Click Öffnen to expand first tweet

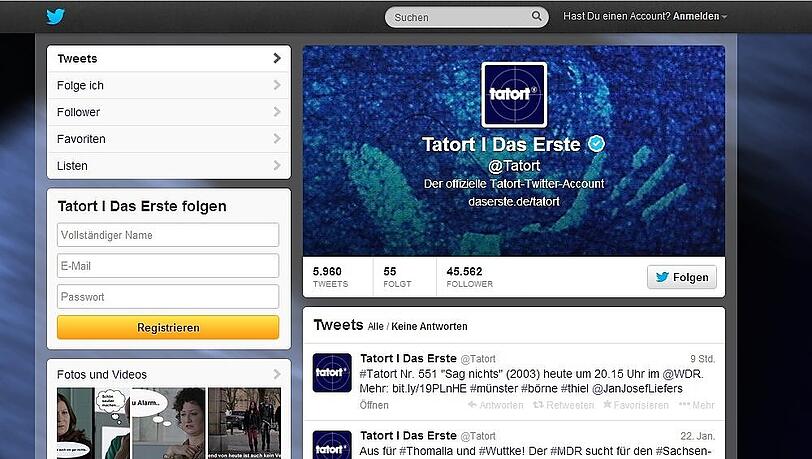pyautogui.click(x=374, y=405)
